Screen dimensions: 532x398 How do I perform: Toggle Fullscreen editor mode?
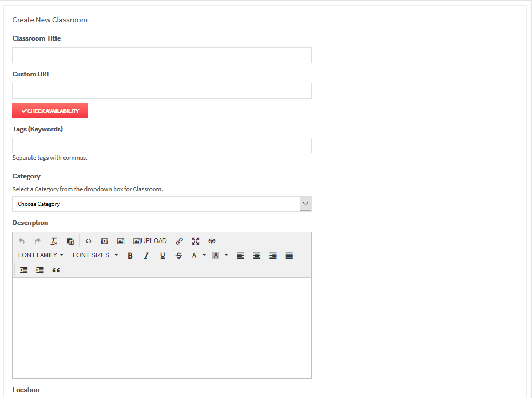click(x=195, y=241)
